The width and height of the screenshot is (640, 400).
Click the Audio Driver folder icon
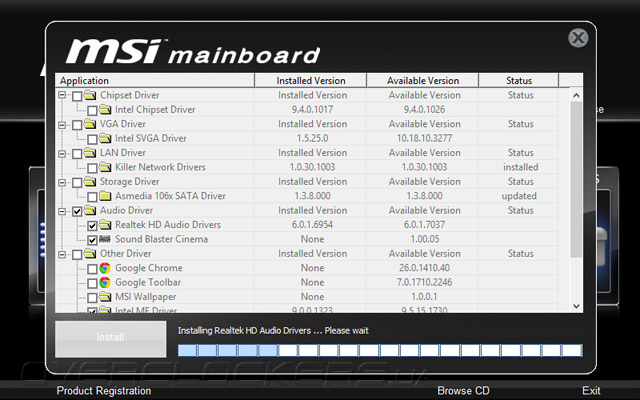point(90,210)
